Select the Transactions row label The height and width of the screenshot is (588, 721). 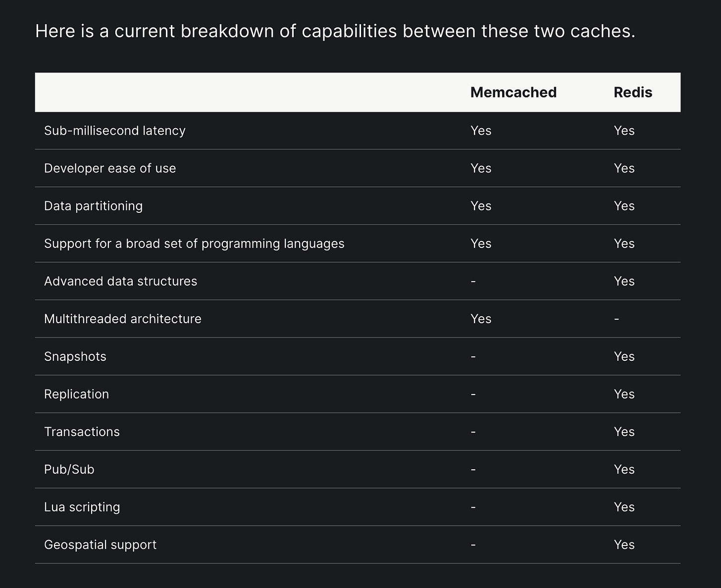tap(82, 432)
